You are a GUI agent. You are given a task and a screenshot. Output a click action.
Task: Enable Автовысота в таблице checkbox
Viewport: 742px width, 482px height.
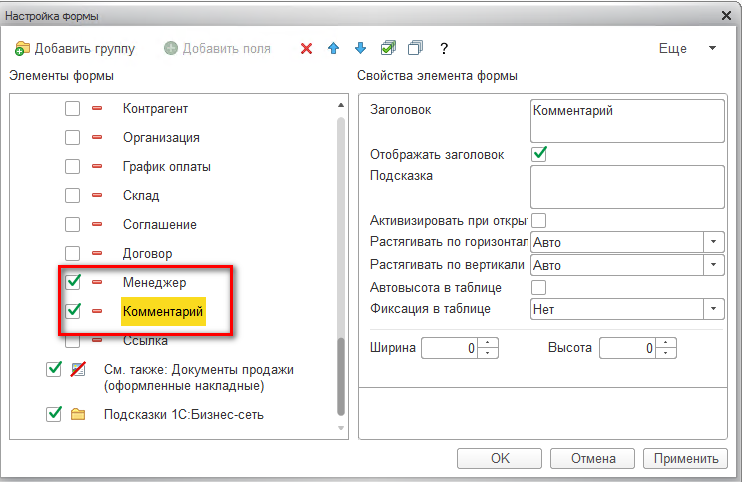coord(539,287)
